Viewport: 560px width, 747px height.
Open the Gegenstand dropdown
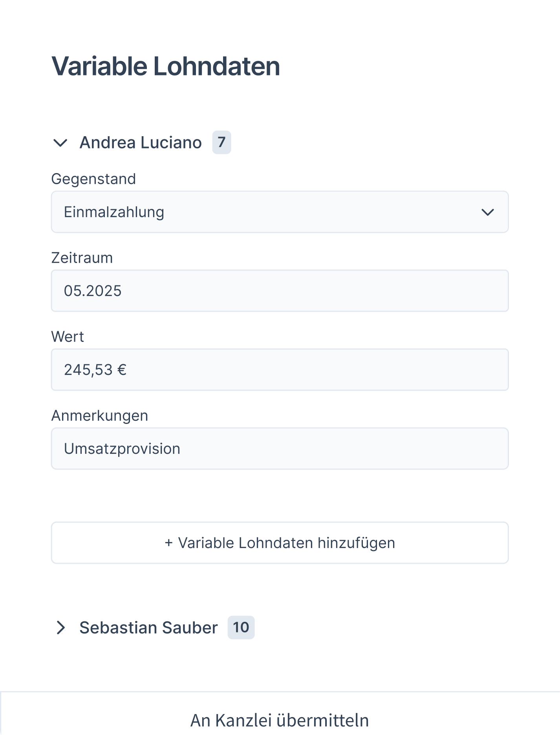click(x=280, y=212)
